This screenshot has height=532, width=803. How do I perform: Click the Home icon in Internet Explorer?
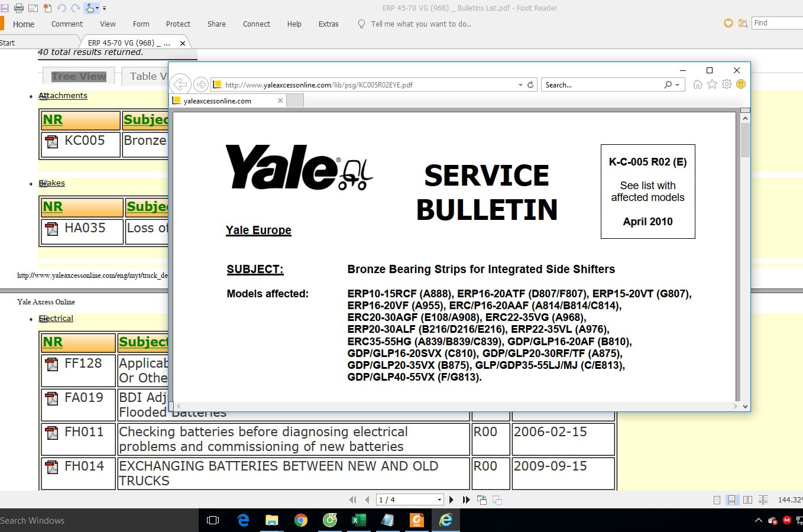click(698, 85)
